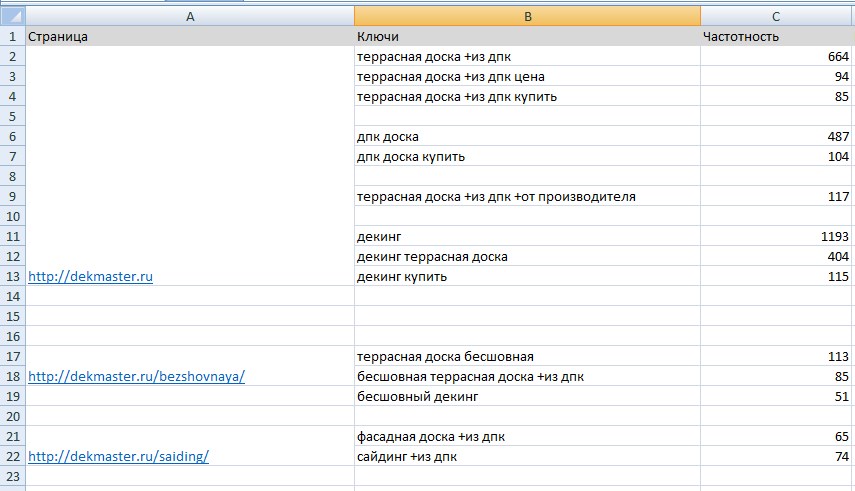
Task: Click cell 'сайдинг +из дпк'
Action: point(527,457)
